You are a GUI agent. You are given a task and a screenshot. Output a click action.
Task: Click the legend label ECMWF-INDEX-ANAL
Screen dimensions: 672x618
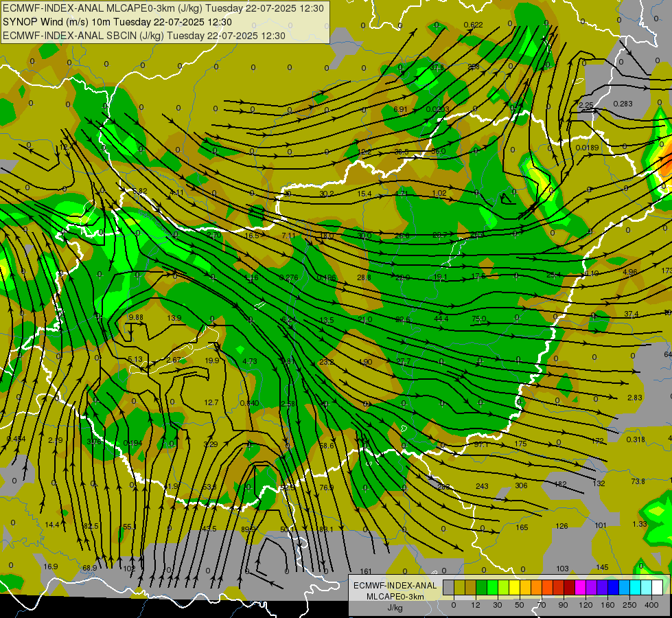pos(395,586)
